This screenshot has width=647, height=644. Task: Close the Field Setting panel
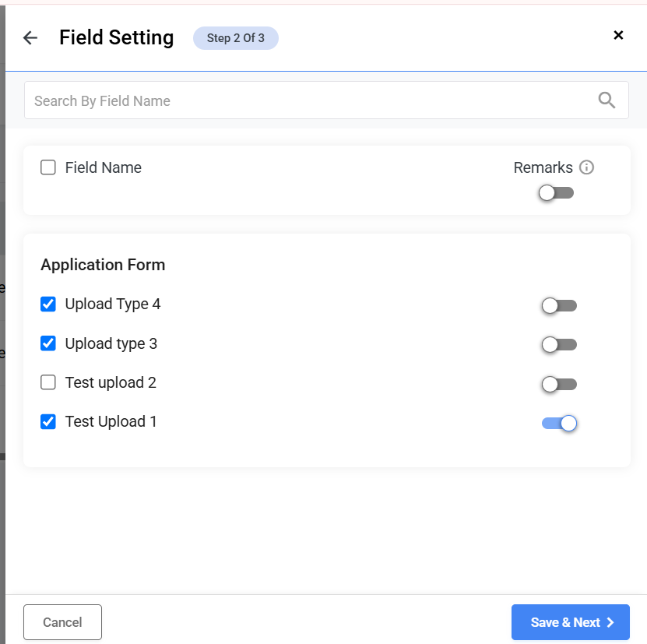[618, 35]
